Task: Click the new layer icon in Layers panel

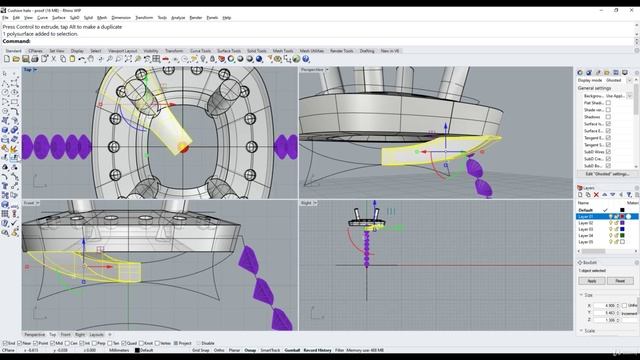Action: pos(580,195)
